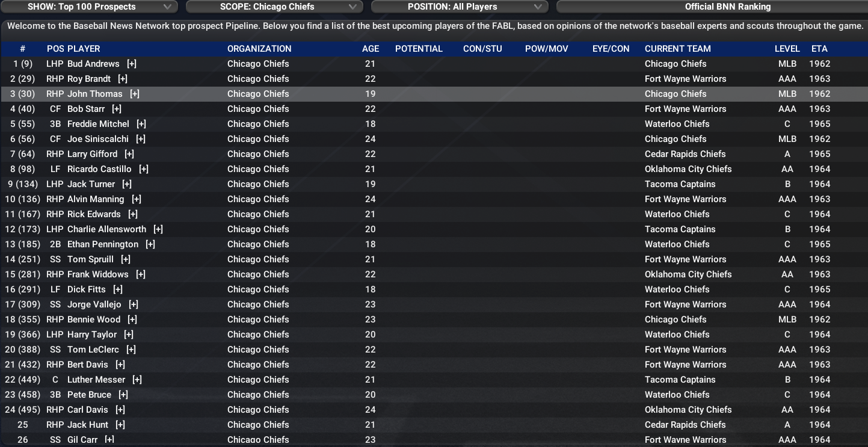
Task: Open Bob Starr's player profile
Action: tap(86, 109)
